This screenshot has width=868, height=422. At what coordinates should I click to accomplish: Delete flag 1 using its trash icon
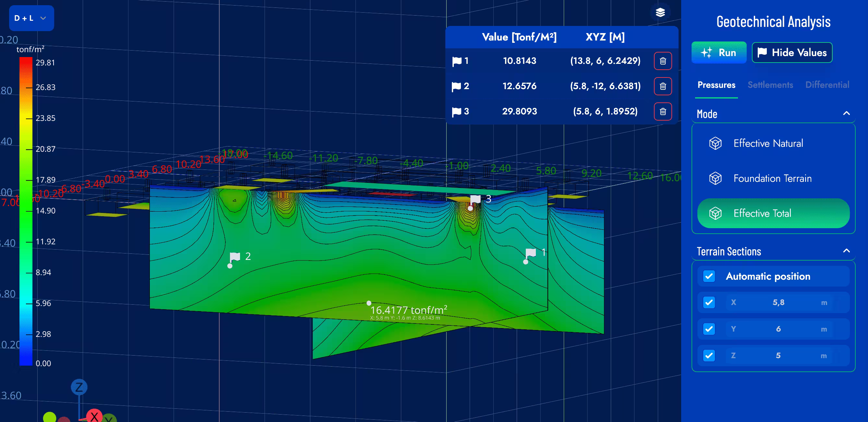662,61
